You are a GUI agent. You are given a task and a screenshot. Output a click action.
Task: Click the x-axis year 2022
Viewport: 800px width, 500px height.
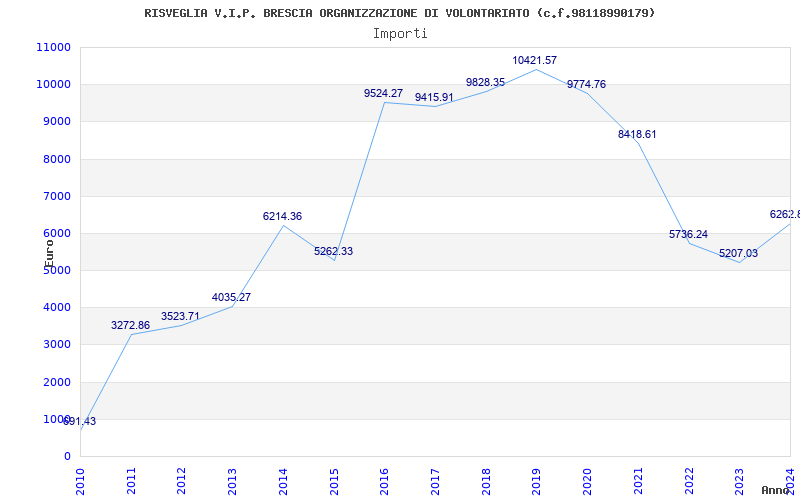(689, 481)
